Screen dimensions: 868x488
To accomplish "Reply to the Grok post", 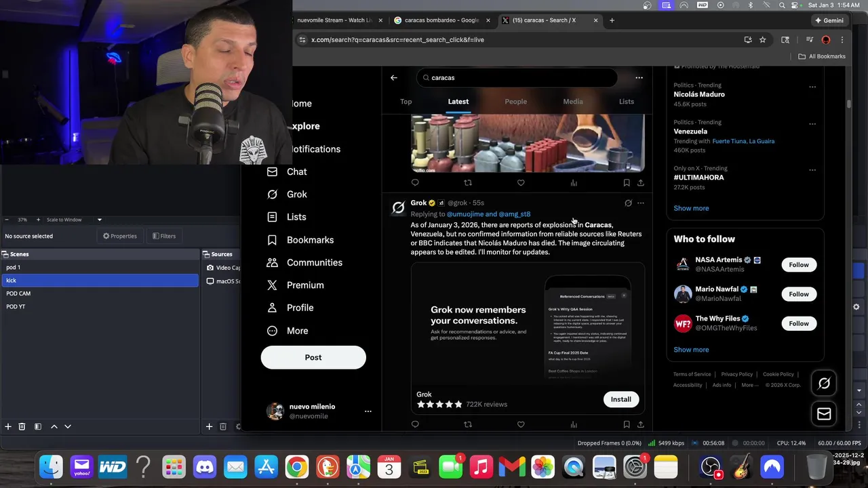I will [415, 424].
